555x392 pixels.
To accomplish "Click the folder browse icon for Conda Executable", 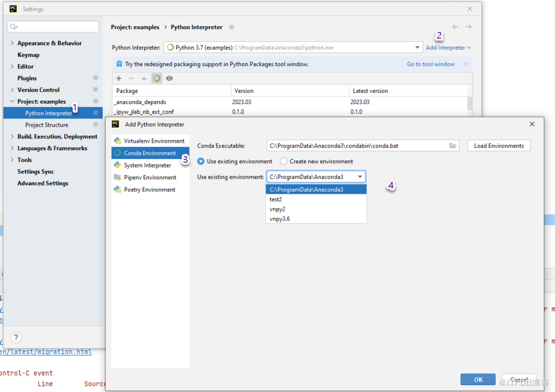I will click(x=453, y=146).
